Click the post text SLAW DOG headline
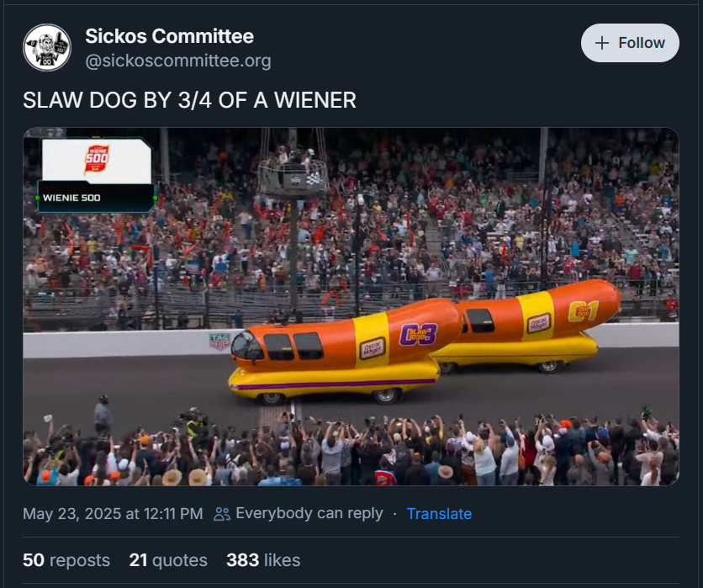703x588 pixels. pyautogui.click(x=189, y=100)
